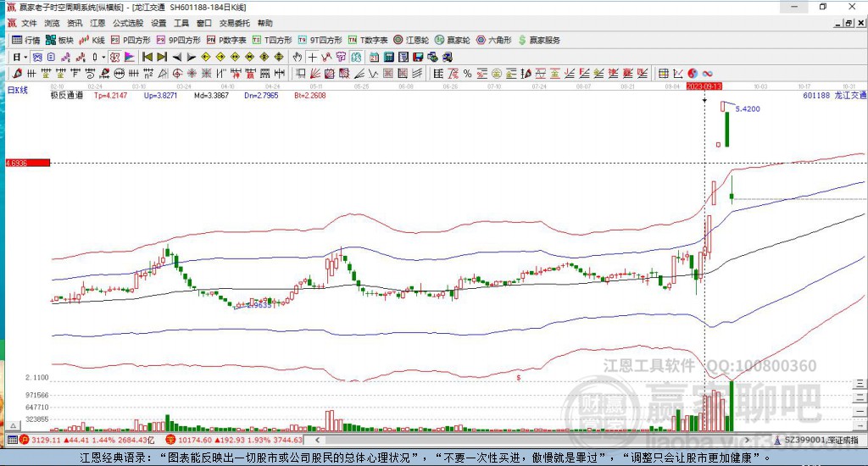Screen dimensions: 868x466
Task: Click the black right arrow icon
Action: coord(192,57)
